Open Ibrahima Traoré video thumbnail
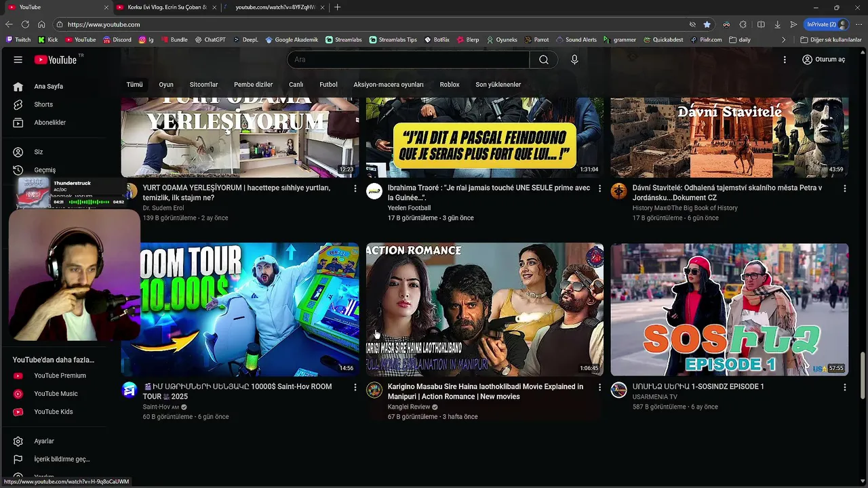This screenshot has width=868, height=488. (485, 138)
